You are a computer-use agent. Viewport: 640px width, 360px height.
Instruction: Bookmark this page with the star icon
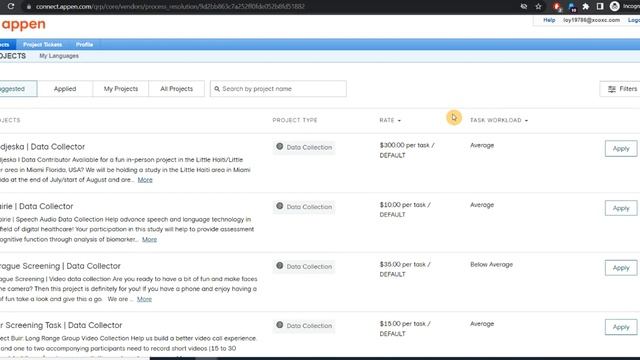click(538, 6)
